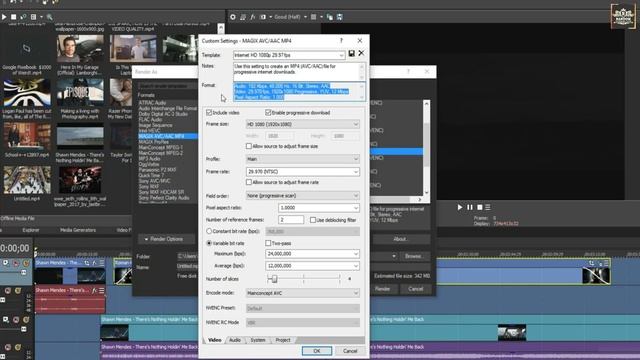The image size is (640, 360).
Task: Stop the video preview
Action: pyautogui.click(x=480, y=207)
